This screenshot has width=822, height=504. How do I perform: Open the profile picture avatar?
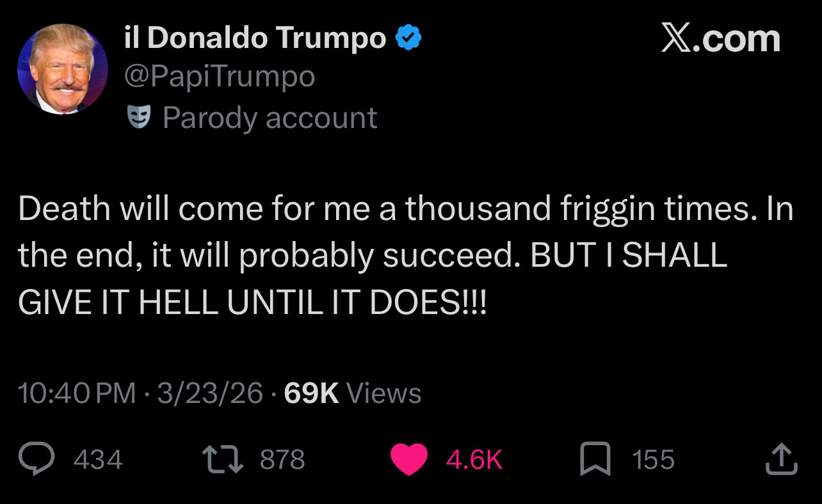(x=63, y=69)
